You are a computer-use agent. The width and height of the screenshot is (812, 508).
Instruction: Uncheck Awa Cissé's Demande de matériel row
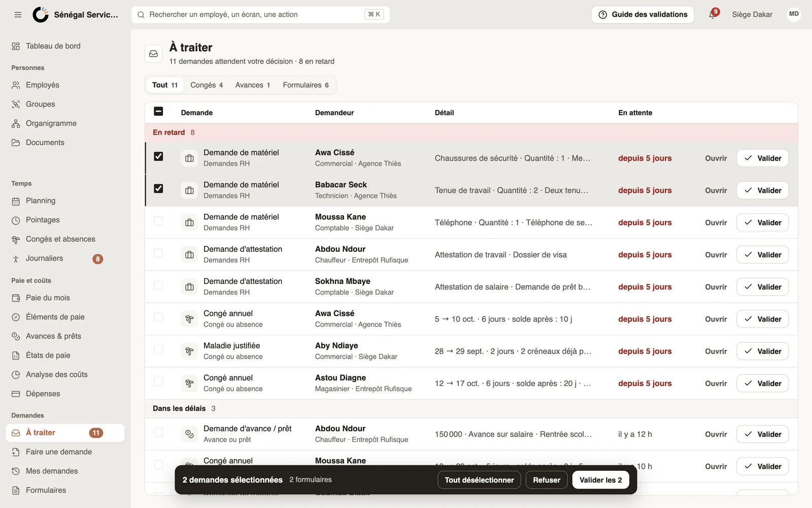coord(158,156)
